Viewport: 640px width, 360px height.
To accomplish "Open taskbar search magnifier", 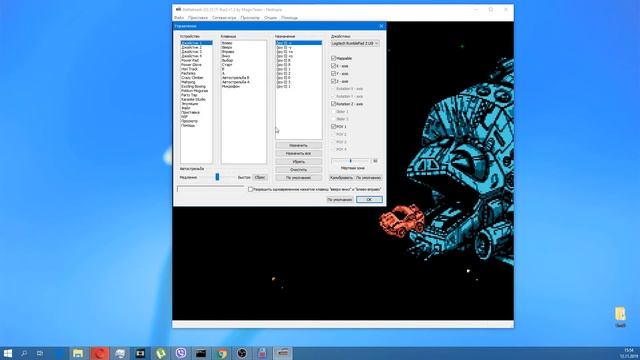I will tap(24, 353).
